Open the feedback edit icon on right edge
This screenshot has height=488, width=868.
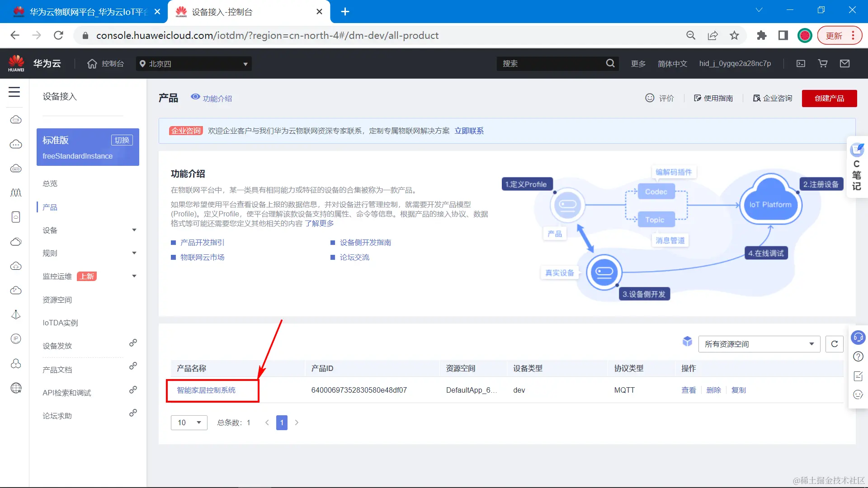(858, 376)
